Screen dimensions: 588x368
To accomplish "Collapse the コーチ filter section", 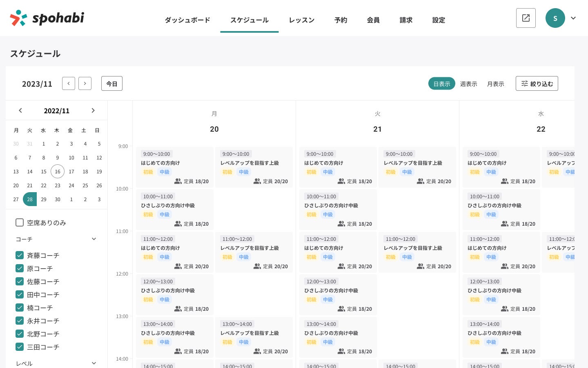I will click(94, 239).
